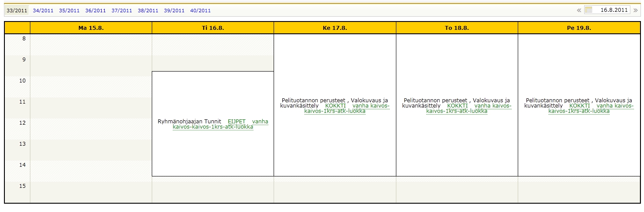
Task: Go to next week with right double-arrow
Action: click(636, 10)
